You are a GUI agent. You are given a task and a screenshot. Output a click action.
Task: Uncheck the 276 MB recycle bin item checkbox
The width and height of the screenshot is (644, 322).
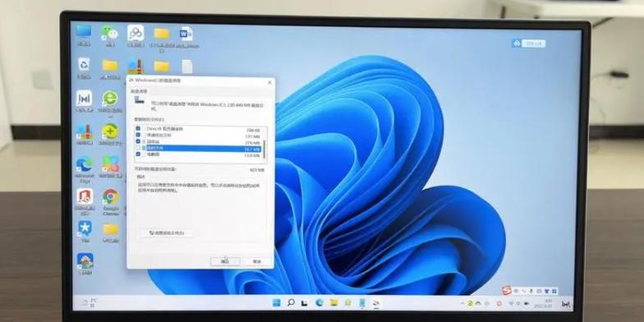138,141
